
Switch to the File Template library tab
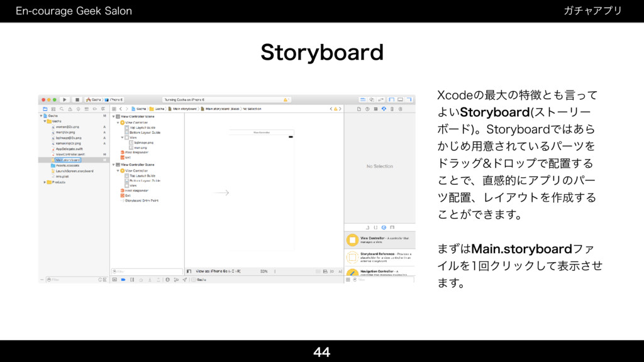367,228
